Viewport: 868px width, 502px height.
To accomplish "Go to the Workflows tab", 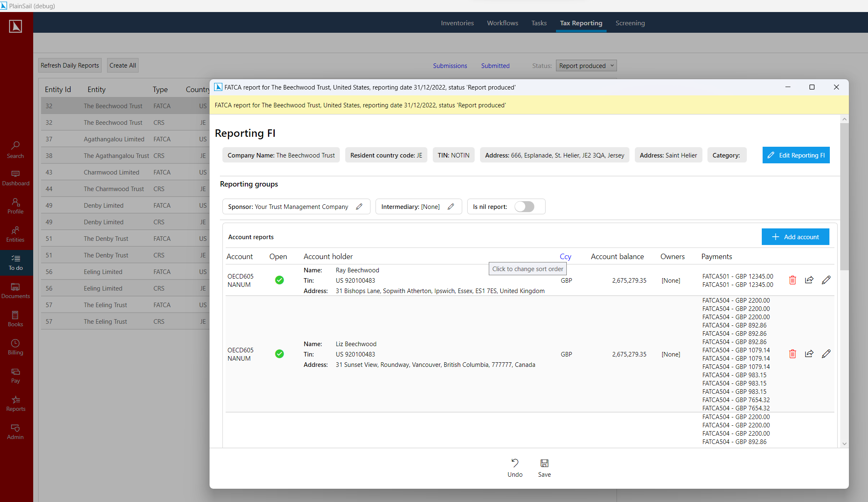I will point(502,23).
